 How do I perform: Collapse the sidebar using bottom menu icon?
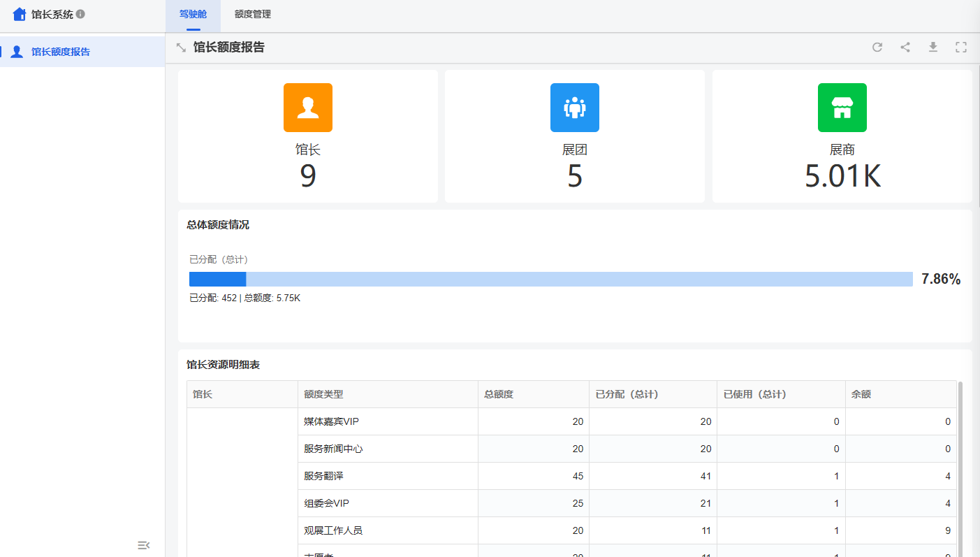click(x=144, y=545)
